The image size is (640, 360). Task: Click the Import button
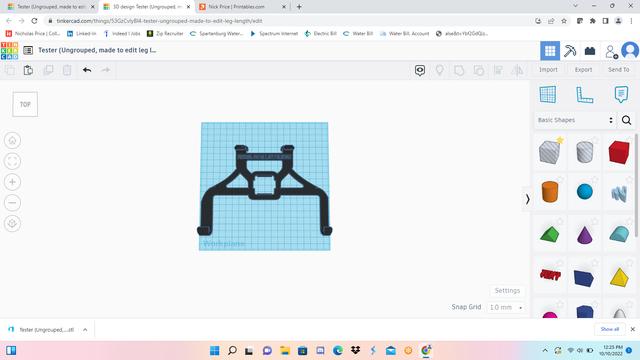(548, 70)
